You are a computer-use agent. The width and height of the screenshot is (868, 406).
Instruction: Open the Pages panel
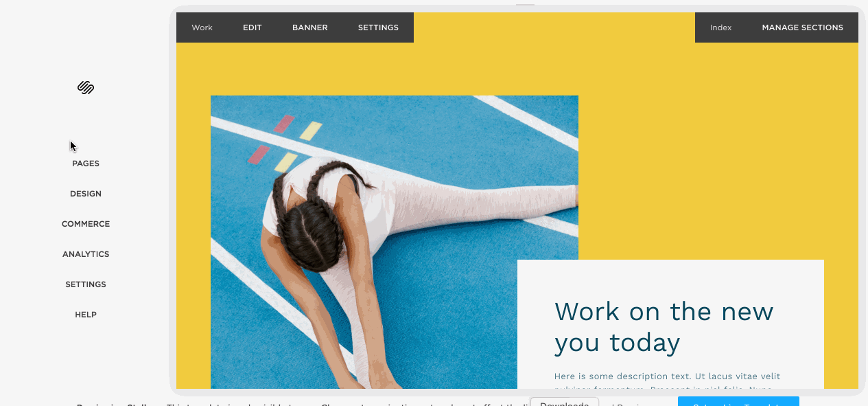click(x=86, y=163)
